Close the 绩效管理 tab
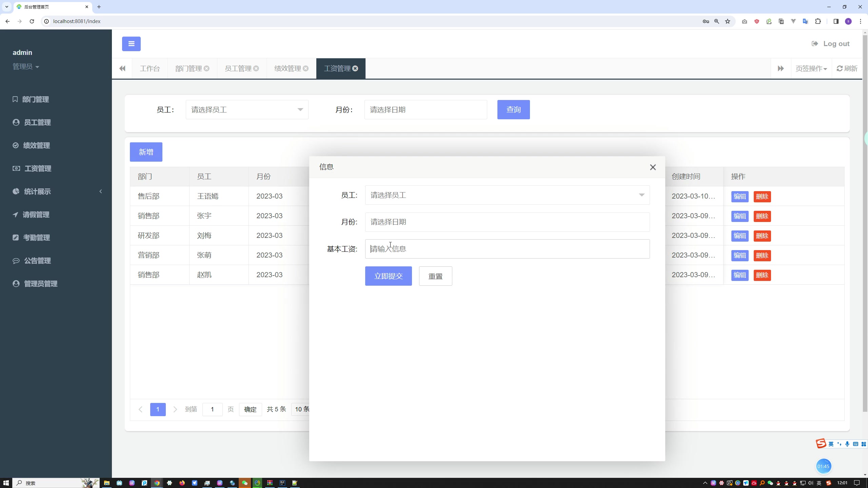The height and width of the screenshot is (488, 868). (x=305, y=68)
